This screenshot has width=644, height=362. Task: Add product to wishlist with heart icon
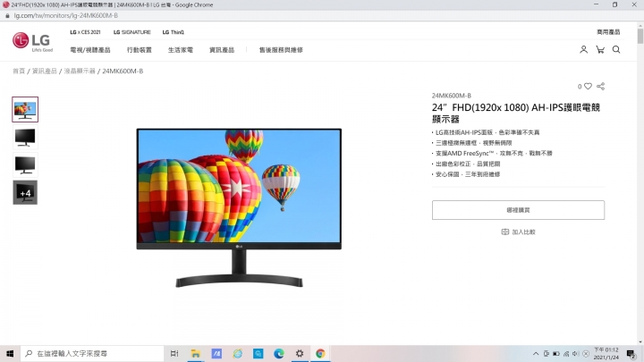click(x=589, y=86)
